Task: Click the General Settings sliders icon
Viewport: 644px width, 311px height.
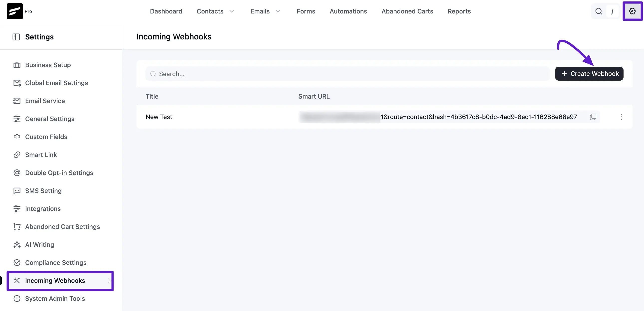Action: pyautogui.click(x=17, y=119)
